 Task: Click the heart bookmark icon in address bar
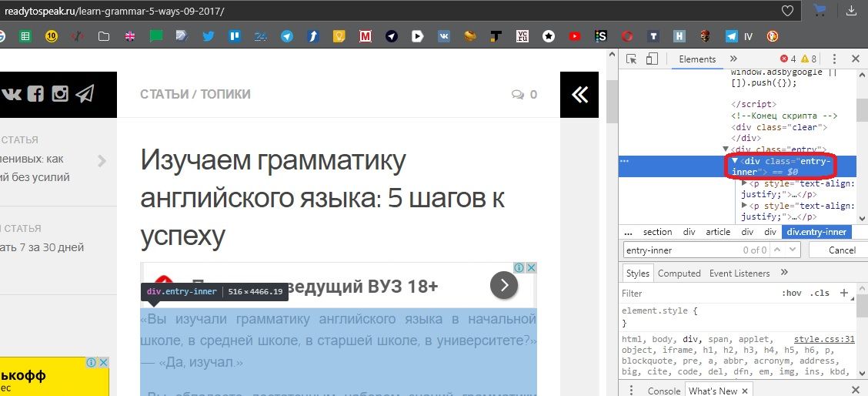click(x=787, y=11)
